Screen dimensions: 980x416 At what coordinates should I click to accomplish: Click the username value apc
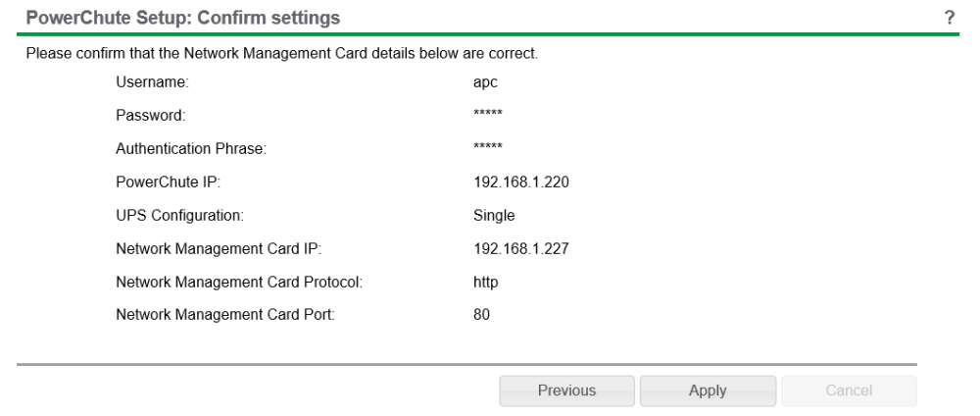[485, 82]
